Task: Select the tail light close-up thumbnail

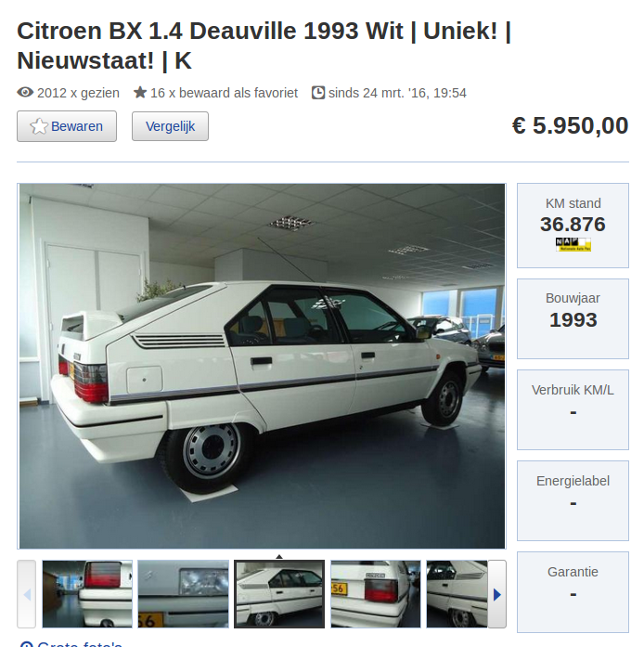Action: coord(87,594)
